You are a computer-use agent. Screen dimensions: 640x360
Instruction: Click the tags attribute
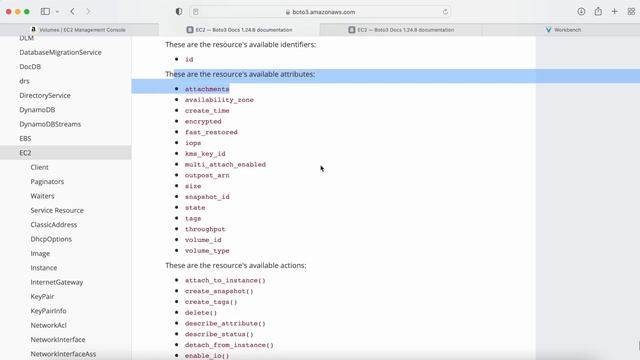193,218
